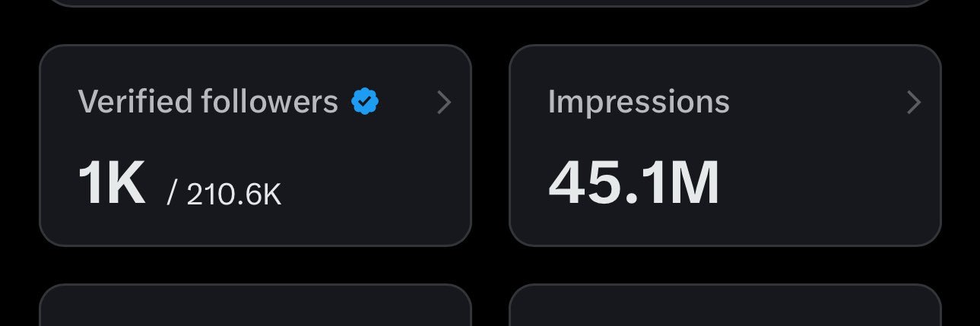Select the 210.6K total followers figure
This screenshot has width=980, height=326.
[233, 195]
